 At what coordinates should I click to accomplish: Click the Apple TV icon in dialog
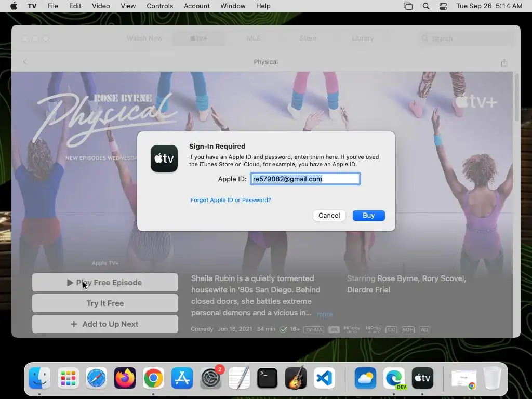pos(164,158)
